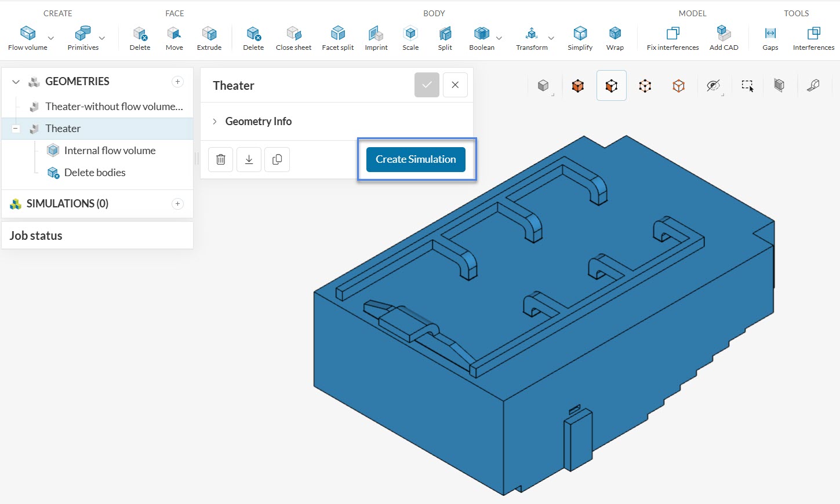Open the measure tool
Viewport: 840px width, 504px height.
click(x=813, y=86)
